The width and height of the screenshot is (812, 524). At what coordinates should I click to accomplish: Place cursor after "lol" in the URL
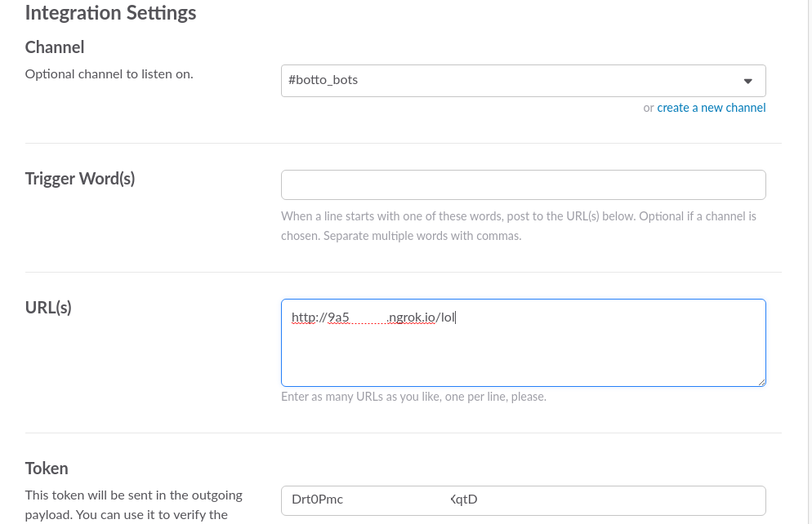coord(455,318)
